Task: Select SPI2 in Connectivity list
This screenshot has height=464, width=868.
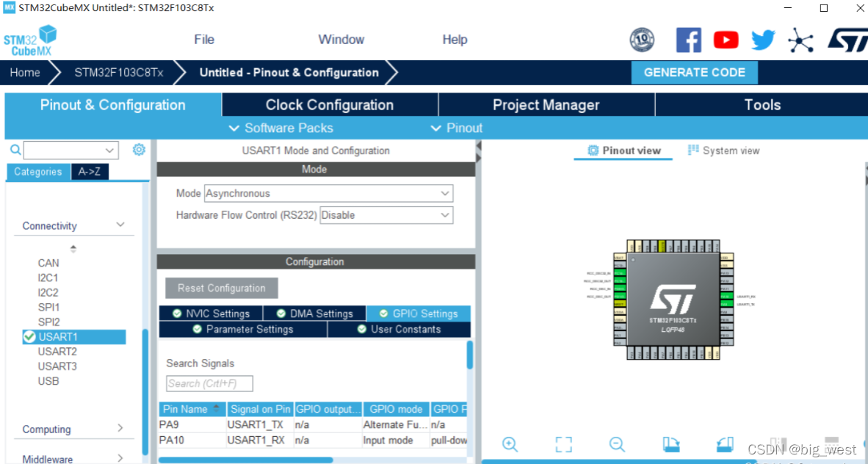Action: pyautogui.click(x=48, y=322)
